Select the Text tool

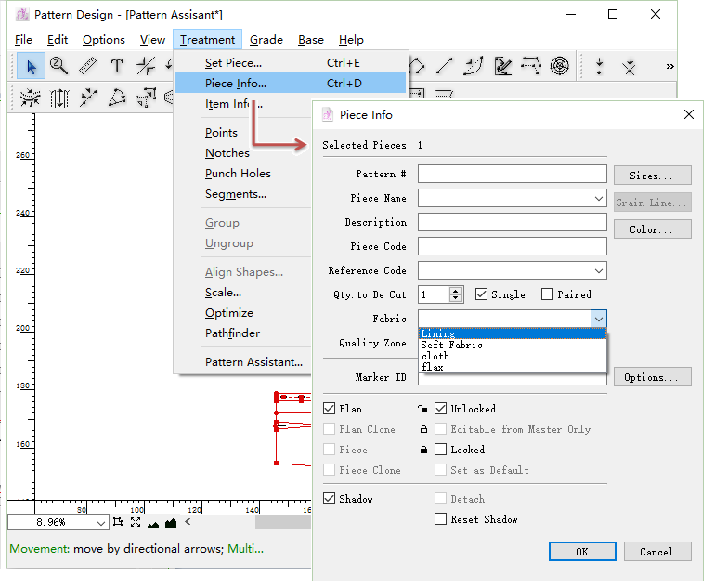click(x=117, y=66)
